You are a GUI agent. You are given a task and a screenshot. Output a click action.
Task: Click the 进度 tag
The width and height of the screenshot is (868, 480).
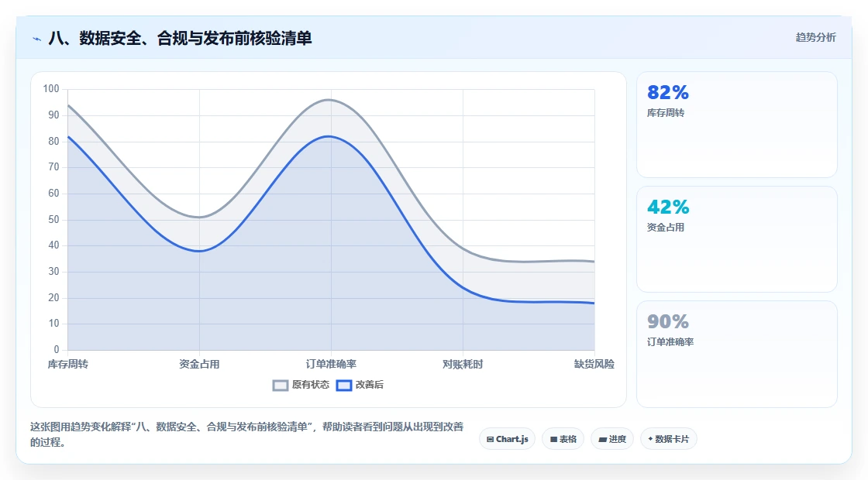click(x=612, y=439)
